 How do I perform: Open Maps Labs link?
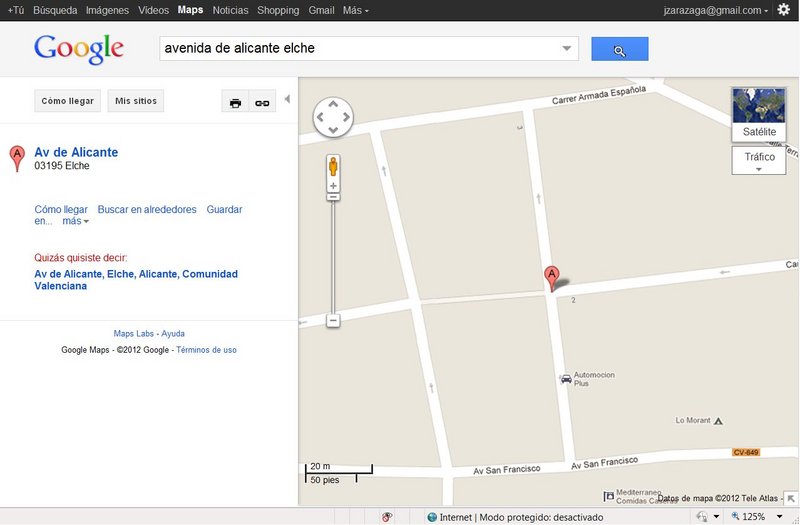[134, 333]
